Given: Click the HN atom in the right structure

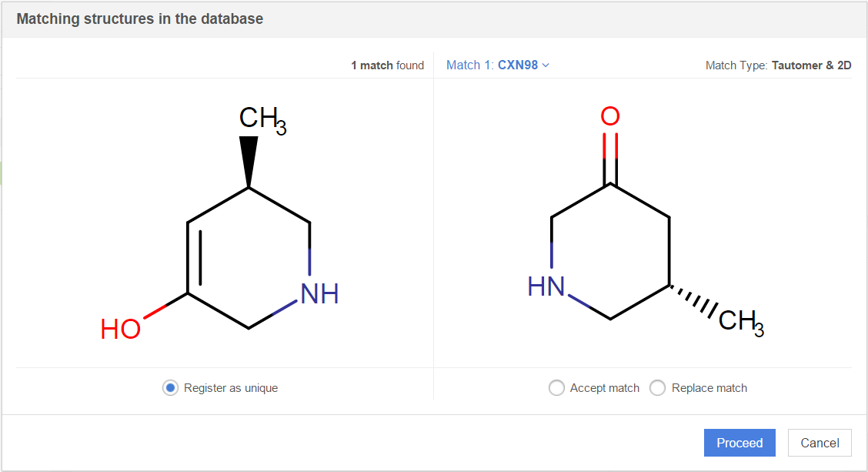Looking at the screenshot, I should coord(546,287).
